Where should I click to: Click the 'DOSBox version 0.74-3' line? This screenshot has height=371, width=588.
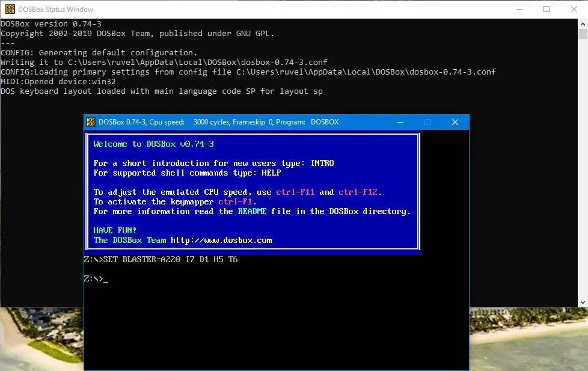pos(51,23)
